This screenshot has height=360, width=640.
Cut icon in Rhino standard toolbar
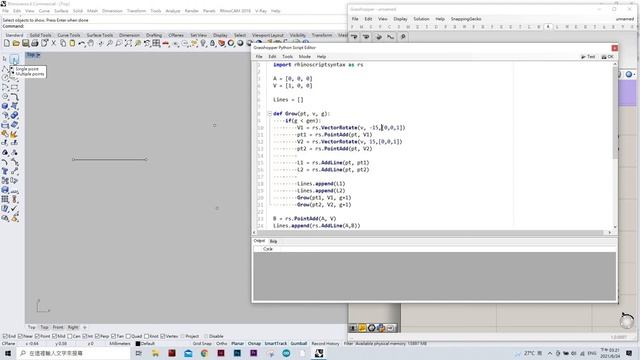53,43
